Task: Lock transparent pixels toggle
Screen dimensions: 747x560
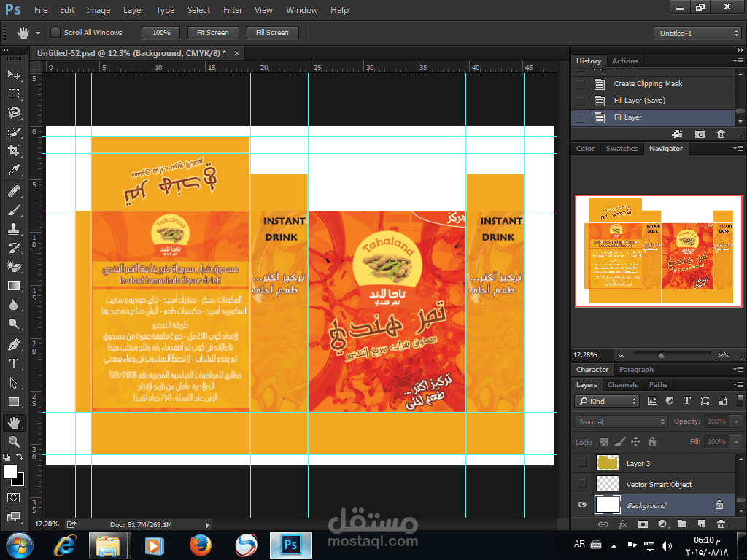Action: (x=603, y=442)
